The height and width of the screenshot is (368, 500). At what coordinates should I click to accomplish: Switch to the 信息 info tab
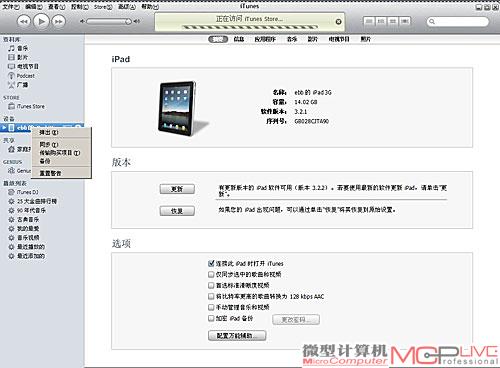239,39
